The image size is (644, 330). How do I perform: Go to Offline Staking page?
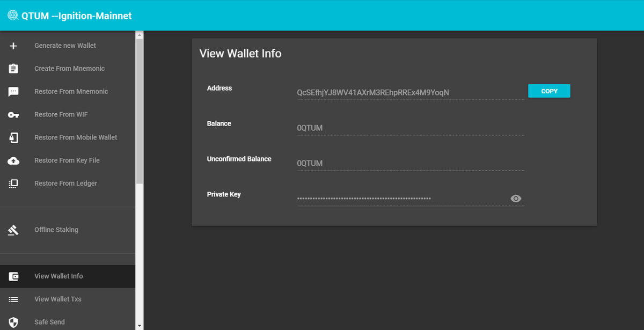[68, 230]
